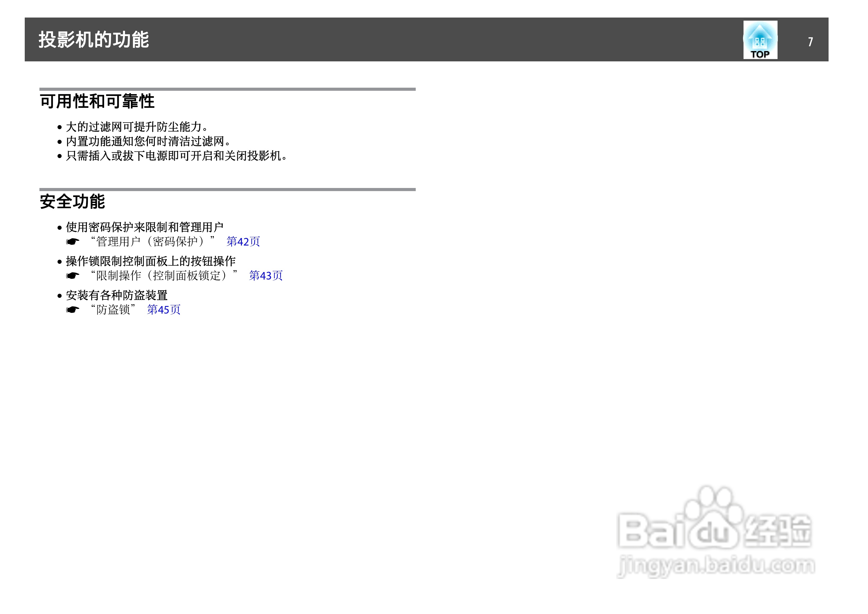Click bullet line 内置功能通知您何时清洁过滤网
The image size is (868, 614).
(x=147, y=141)
